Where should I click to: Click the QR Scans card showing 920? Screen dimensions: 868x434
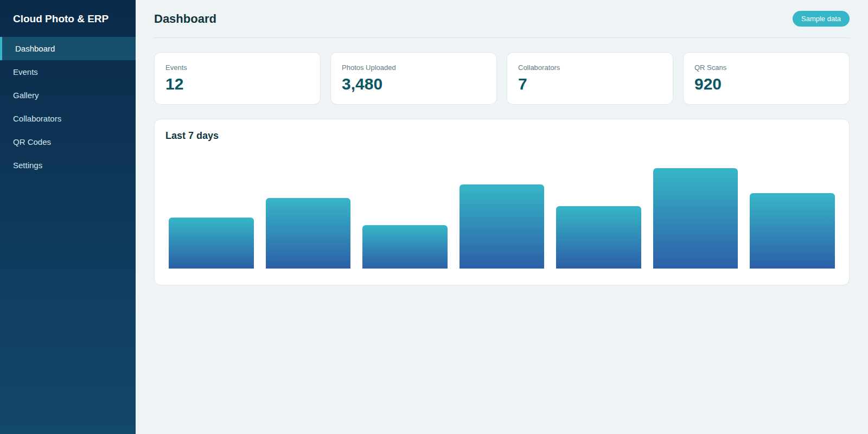coord(766,79)
